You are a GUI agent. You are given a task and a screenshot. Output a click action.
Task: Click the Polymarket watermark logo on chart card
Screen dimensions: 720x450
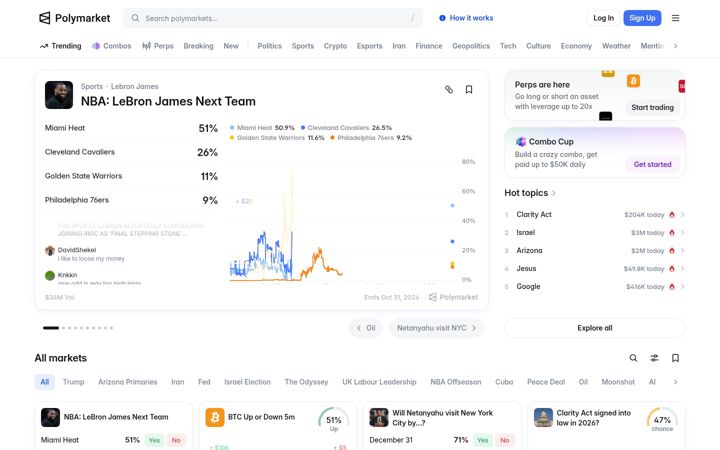pyautogui.click(x=433, y=297)
